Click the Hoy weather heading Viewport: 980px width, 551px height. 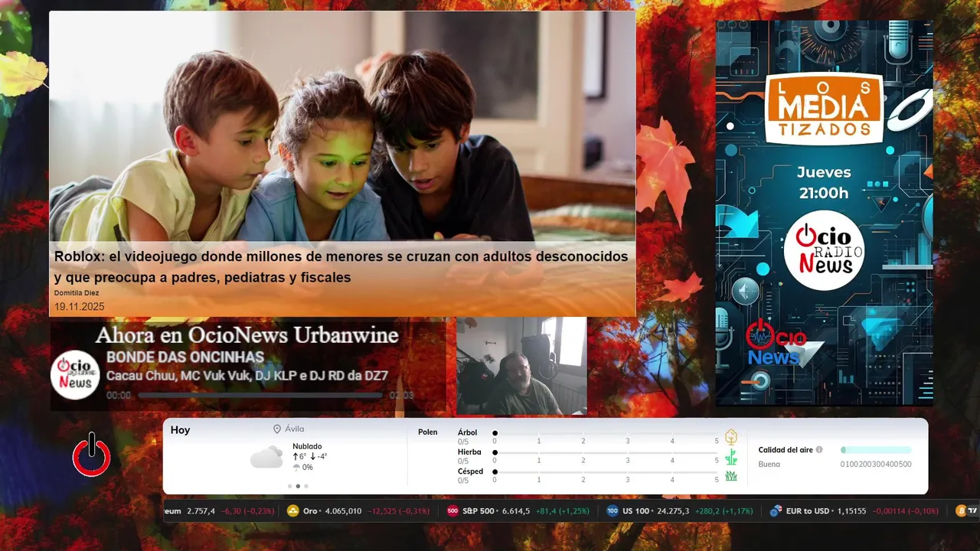[x=180, y=430]
